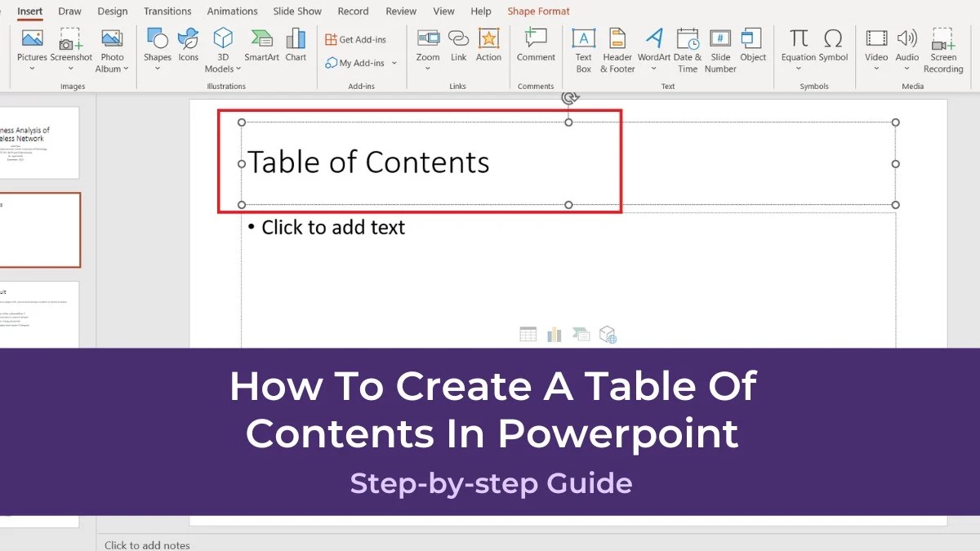Insert a table from the placeholder icon
This screenshot has height=551, width=980.
tap(528, 333)
